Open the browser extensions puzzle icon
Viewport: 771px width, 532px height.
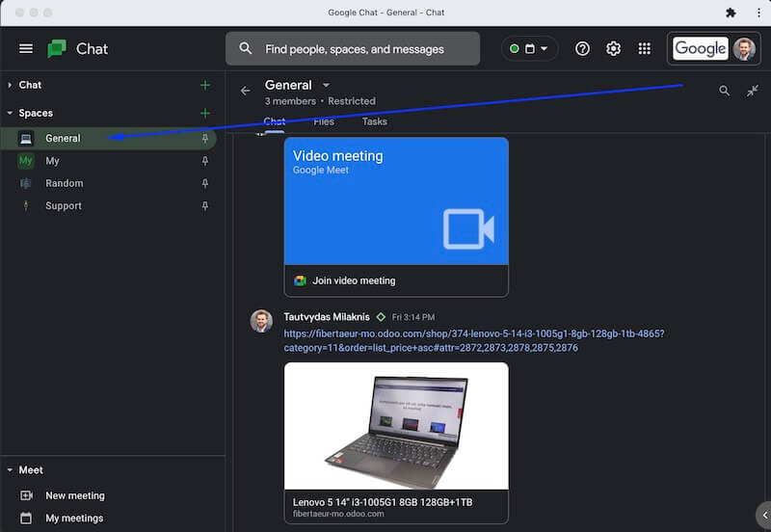(731, 13)
